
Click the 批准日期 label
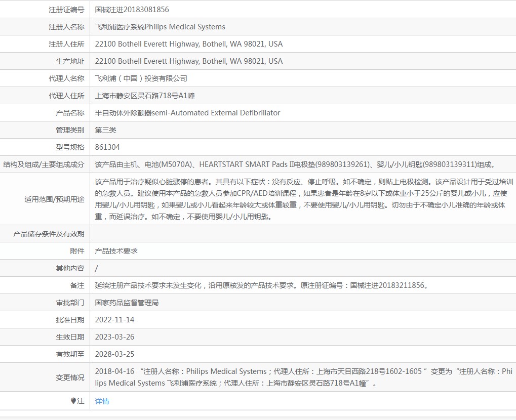70,320
